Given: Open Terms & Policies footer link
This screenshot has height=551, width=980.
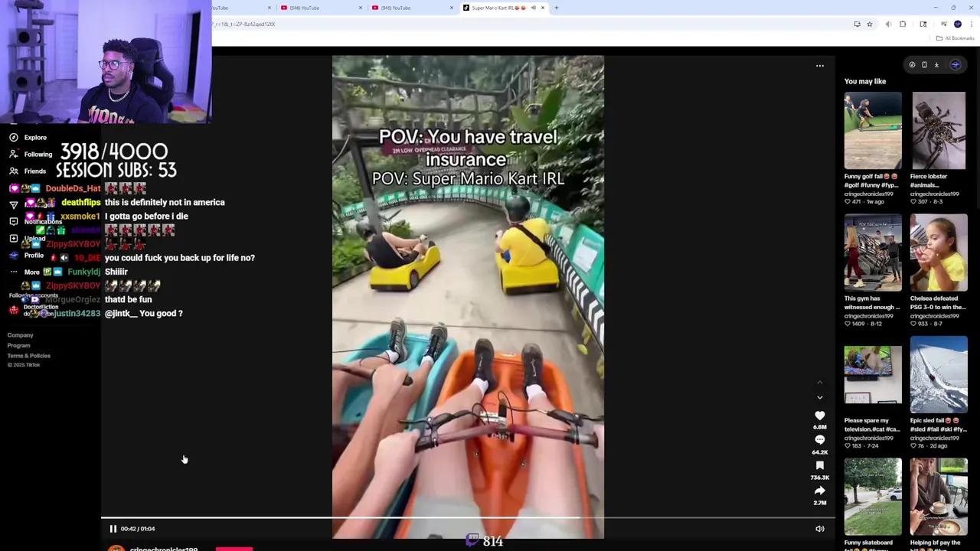Looking at the screenshot, I should [29, 356].
